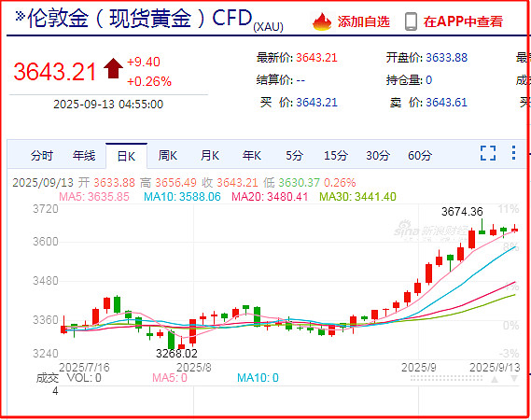Click 开盘价 value 3633.88
The image size is (531, 420).
point(447,58)
